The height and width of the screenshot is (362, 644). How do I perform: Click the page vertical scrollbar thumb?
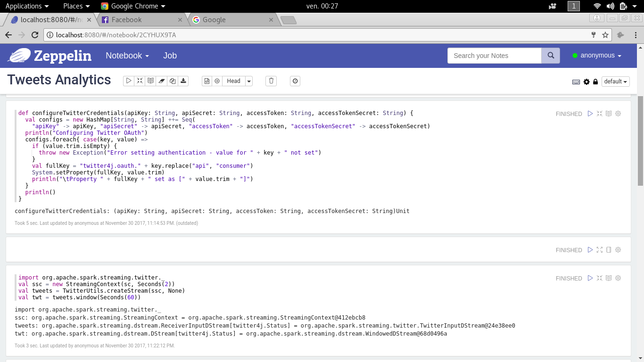pyautogui.click(x=640, y=140)
